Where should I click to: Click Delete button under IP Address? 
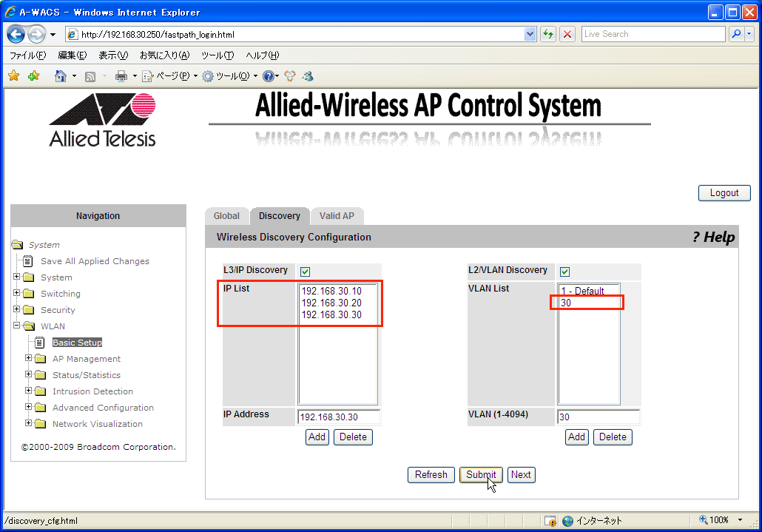tap(354, 437)
